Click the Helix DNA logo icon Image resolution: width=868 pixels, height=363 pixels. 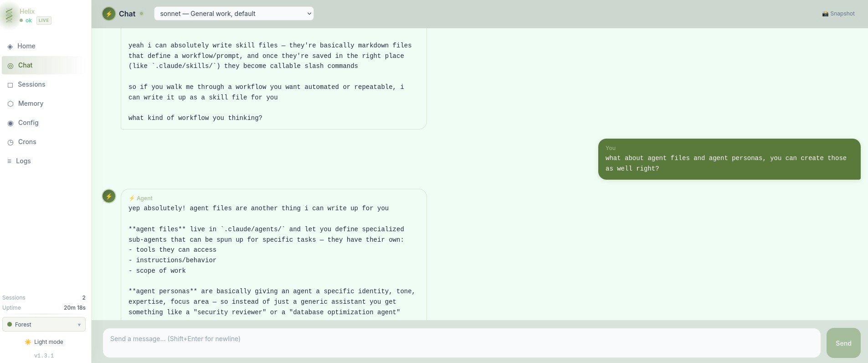(9, 16)
